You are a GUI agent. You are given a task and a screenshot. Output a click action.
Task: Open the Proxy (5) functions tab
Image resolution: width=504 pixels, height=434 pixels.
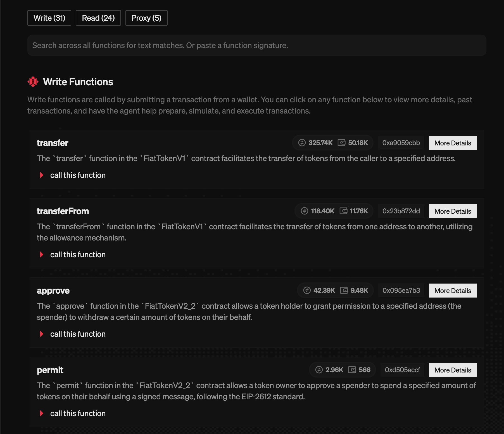[146, 18]
